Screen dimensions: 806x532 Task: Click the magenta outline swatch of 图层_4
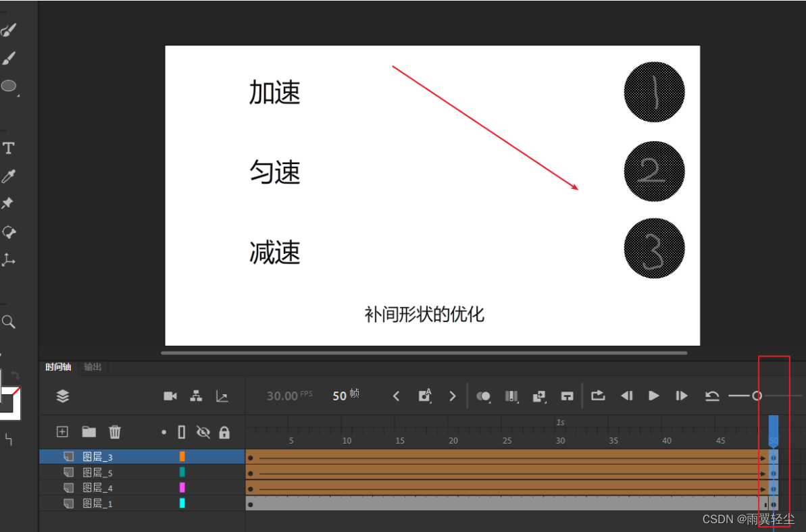click(182, 487)
